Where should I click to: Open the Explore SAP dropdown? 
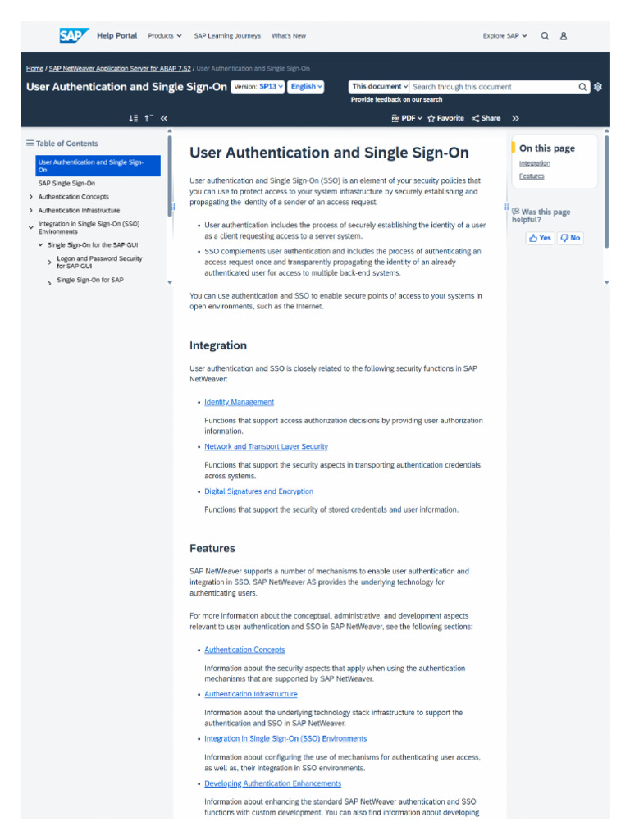pos(504,36)
